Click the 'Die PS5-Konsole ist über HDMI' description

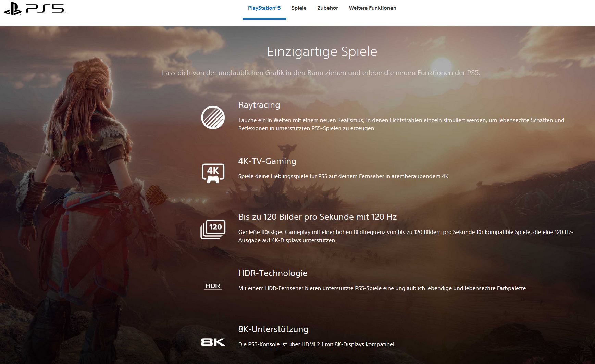click(x=317, y=344)
